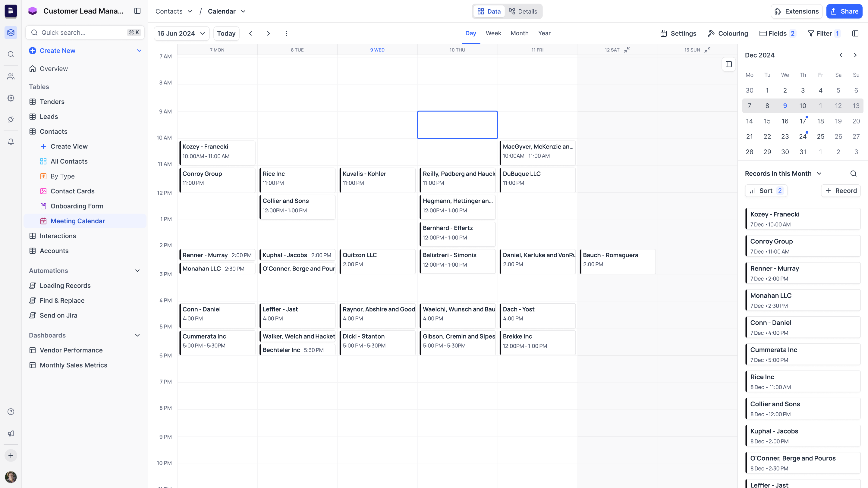The width and height of the screenshot is (868, 488).
Task: Toggle the left sidebar panel visibility
Action: [137, 11]
